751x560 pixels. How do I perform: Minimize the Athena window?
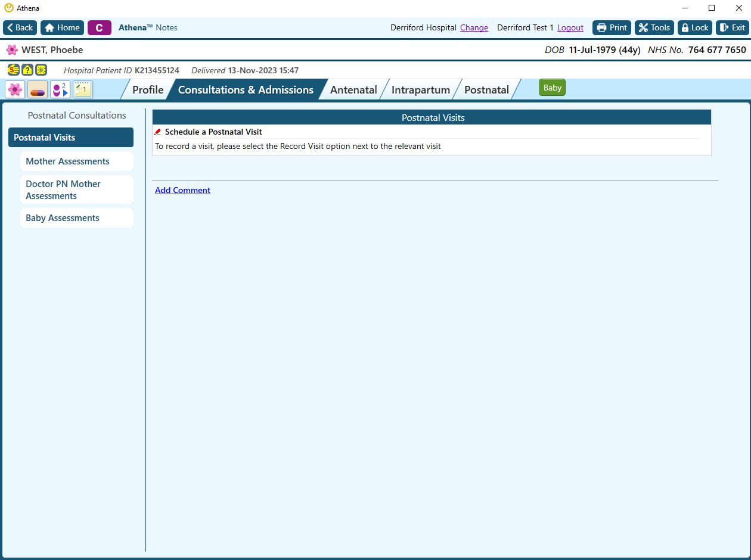tap(684, 8)
